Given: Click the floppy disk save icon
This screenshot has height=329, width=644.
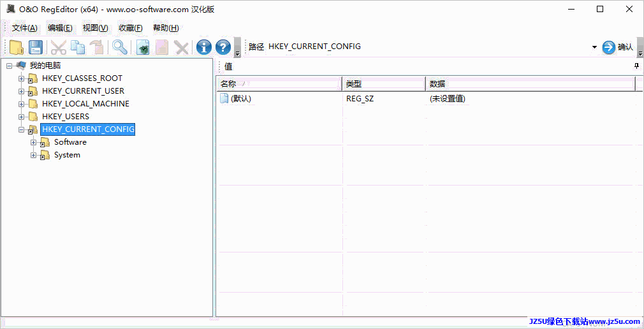Looking at the screenshot, I should 36,47.
